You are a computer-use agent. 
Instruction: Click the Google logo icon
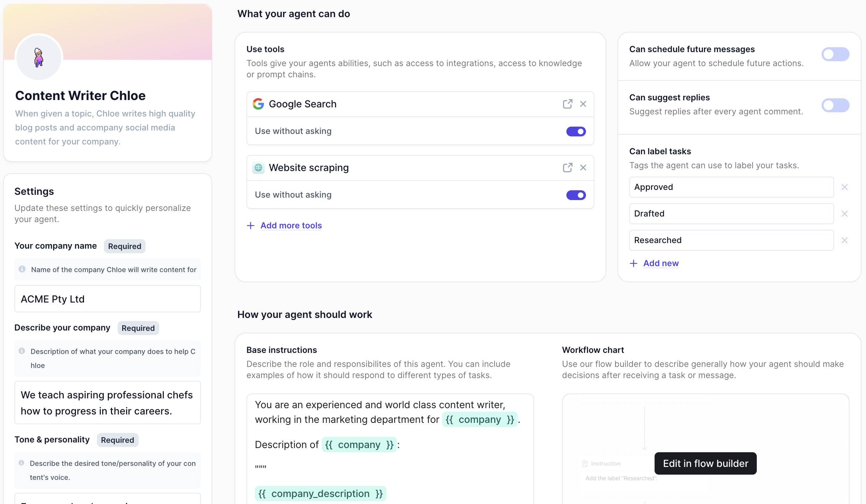point(258,104)
